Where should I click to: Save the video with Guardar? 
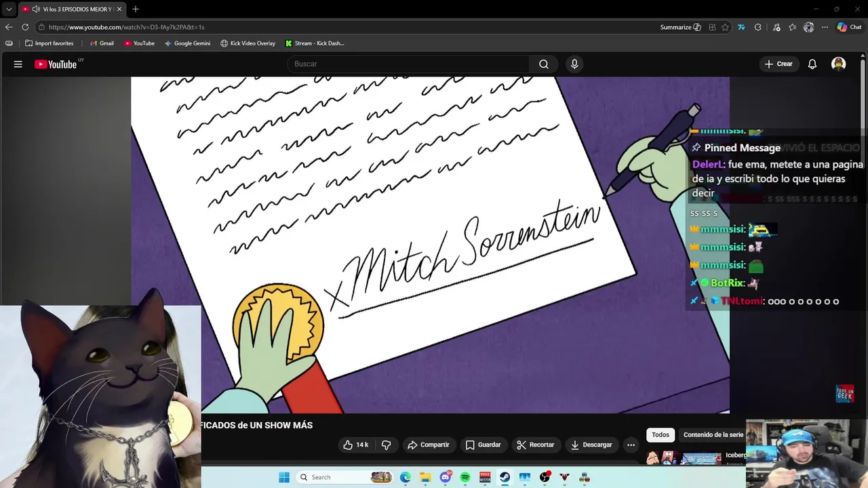[x=484, y=445]
